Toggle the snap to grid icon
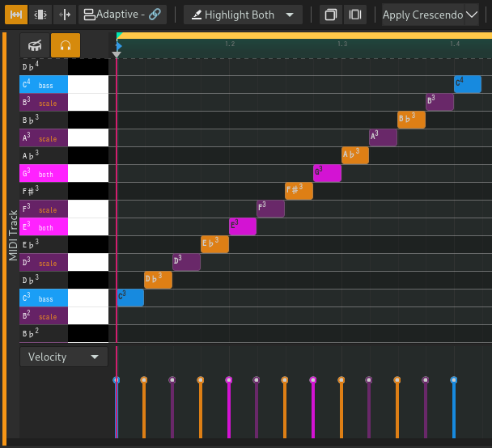This screenshot has height=448, width=492. click(x=16, y=15)
